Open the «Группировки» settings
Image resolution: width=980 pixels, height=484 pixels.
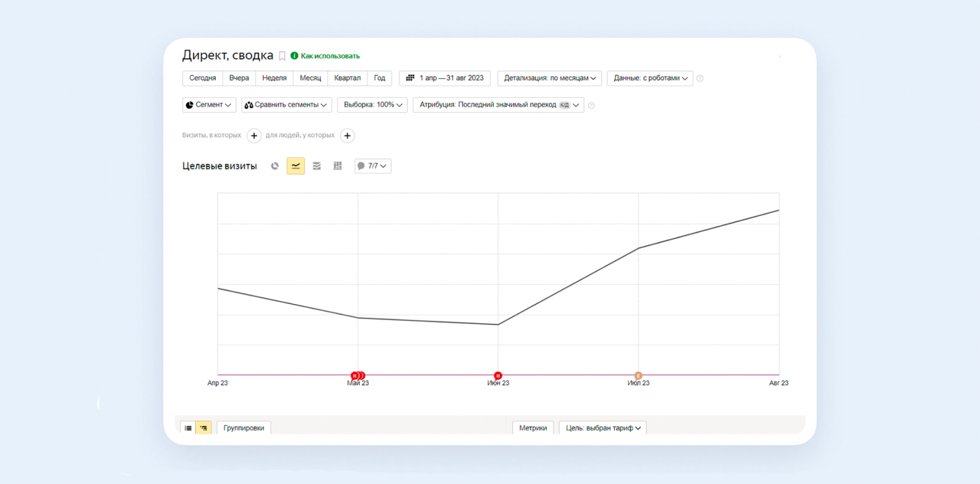[244, 428]
